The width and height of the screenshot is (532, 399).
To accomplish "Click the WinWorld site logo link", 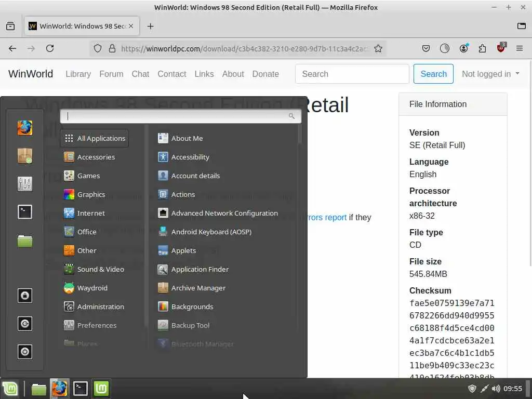I will (31, 74).
